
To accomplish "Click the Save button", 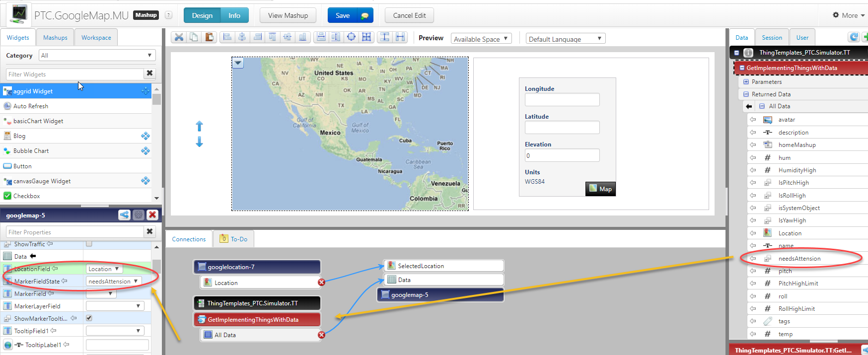I will 350,15.
